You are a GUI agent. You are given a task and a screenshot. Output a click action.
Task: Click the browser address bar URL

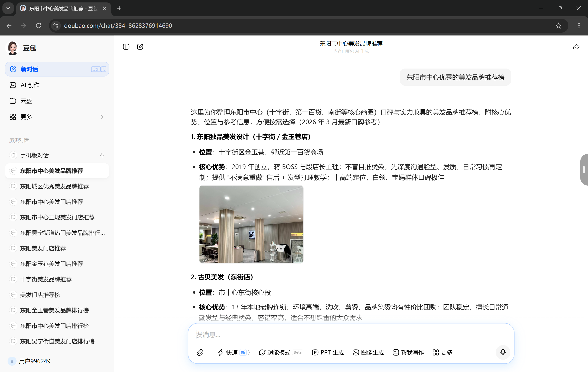point(118,26)
